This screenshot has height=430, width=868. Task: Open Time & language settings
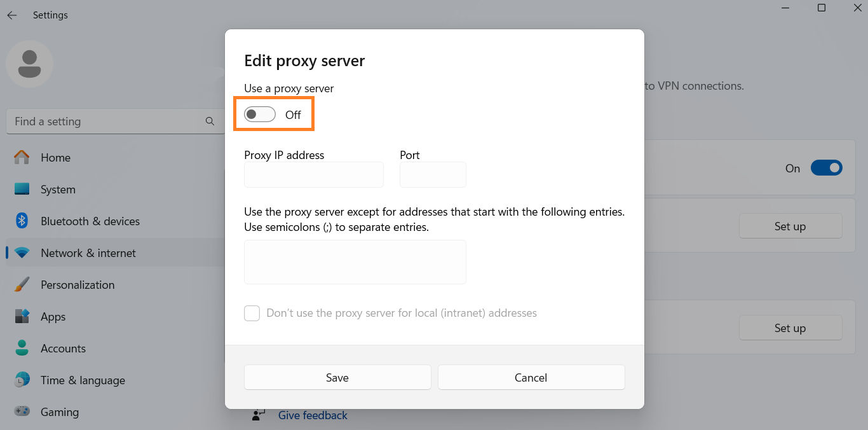tap(115, 380)
